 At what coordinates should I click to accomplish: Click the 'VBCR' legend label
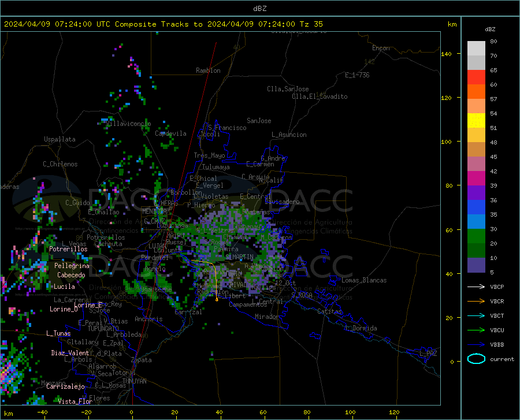click(497, 302)
